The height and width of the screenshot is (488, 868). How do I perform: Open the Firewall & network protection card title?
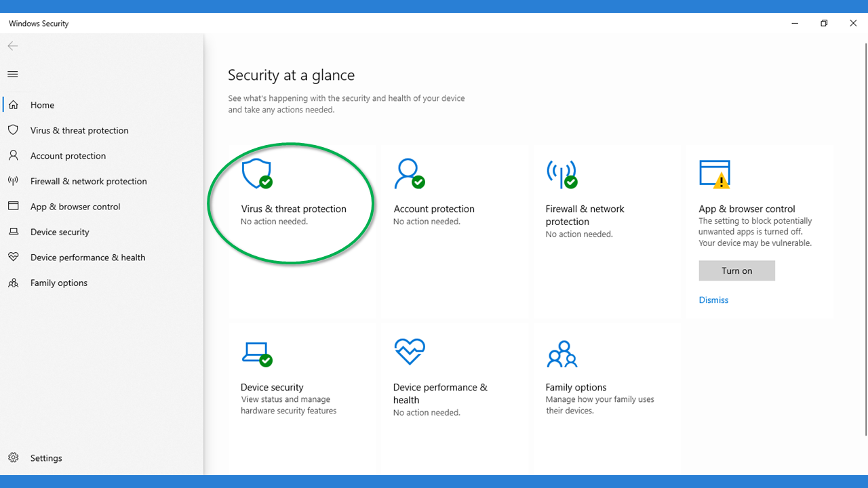click(x=585, y=216)
